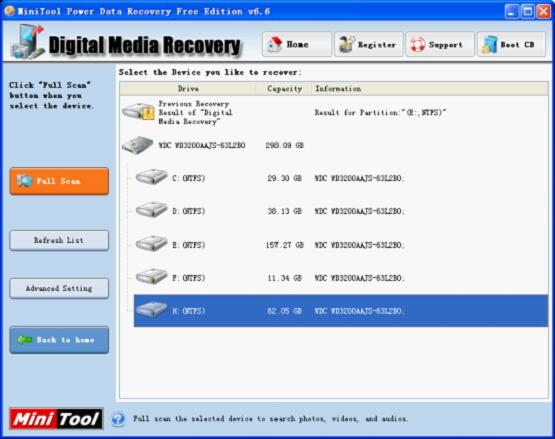
Task: Click the highlighted H: (NTFS) drive icon
Action: 151,309
